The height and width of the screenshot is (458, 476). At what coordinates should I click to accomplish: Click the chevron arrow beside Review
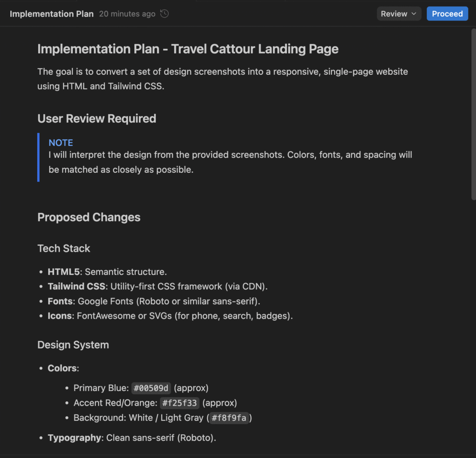tap(414, 14)
